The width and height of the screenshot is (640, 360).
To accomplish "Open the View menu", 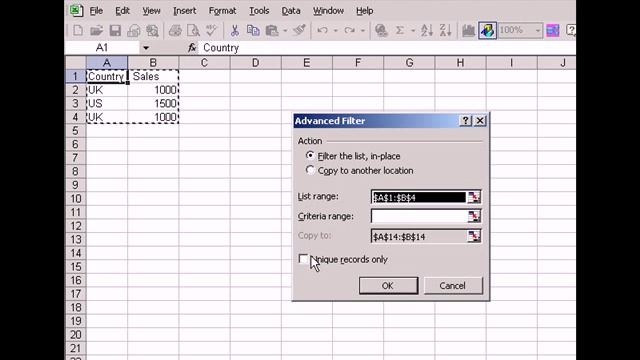I will (151, 11).
